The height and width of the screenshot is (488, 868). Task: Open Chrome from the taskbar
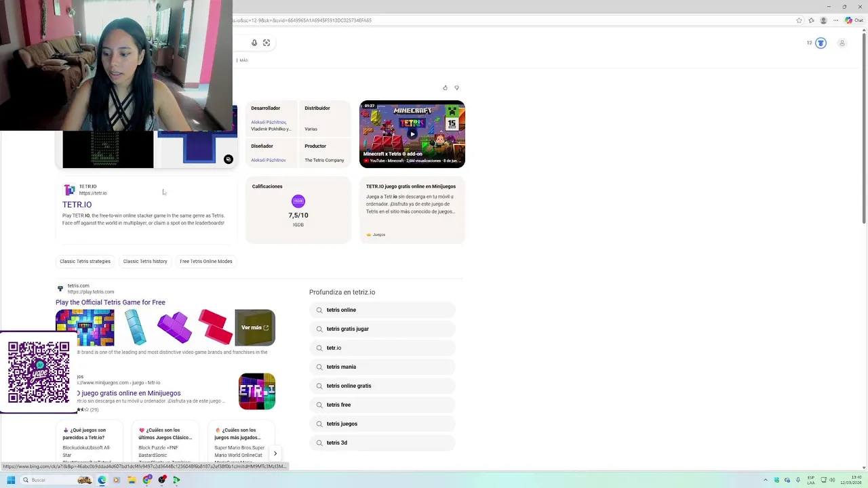[x=147, y=480]
